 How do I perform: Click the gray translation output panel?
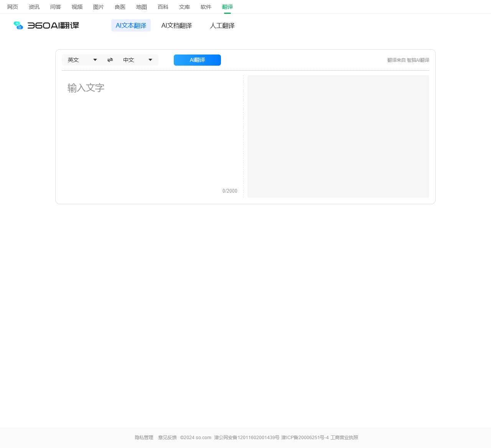[x=338, y=136]
